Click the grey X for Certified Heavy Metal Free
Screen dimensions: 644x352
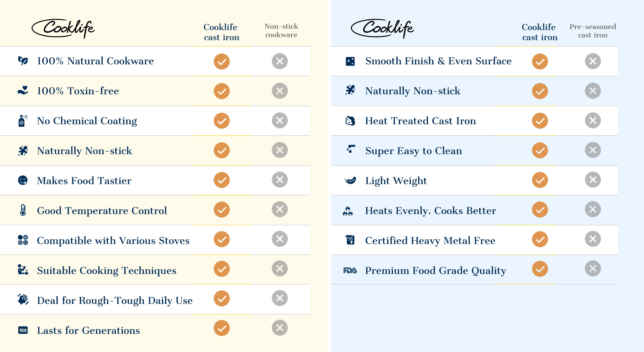pos(593,239)
